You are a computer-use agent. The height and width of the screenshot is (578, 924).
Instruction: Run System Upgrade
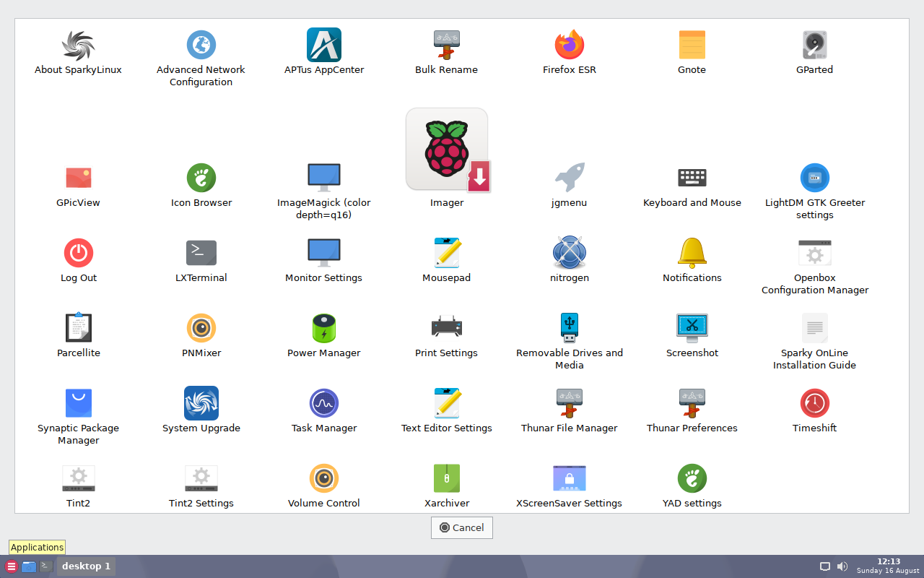tap(201, 403)
